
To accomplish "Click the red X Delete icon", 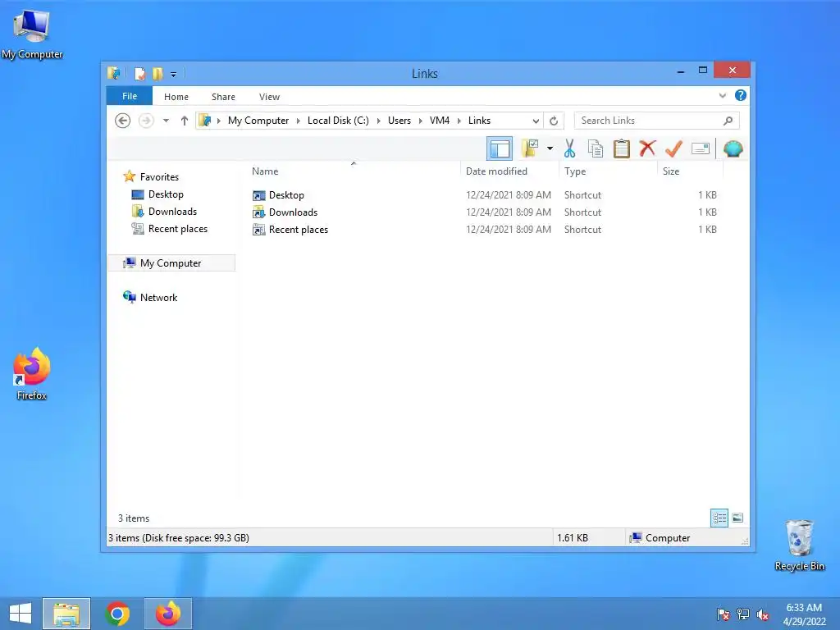I will point(647,148).
